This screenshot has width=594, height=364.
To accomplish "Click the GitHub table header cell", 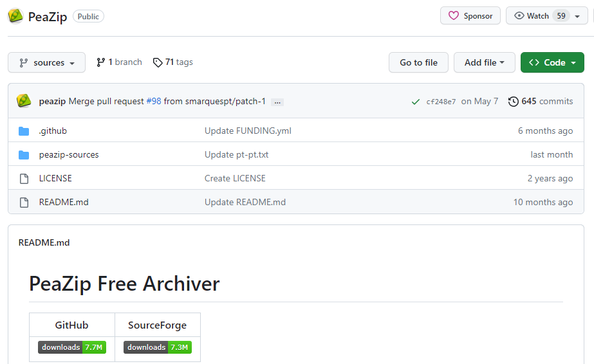I will tap(72, 325).
